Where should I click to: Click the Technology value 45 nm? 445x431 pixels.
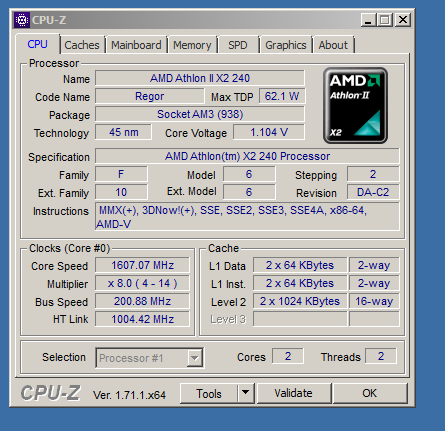point(123,132)
